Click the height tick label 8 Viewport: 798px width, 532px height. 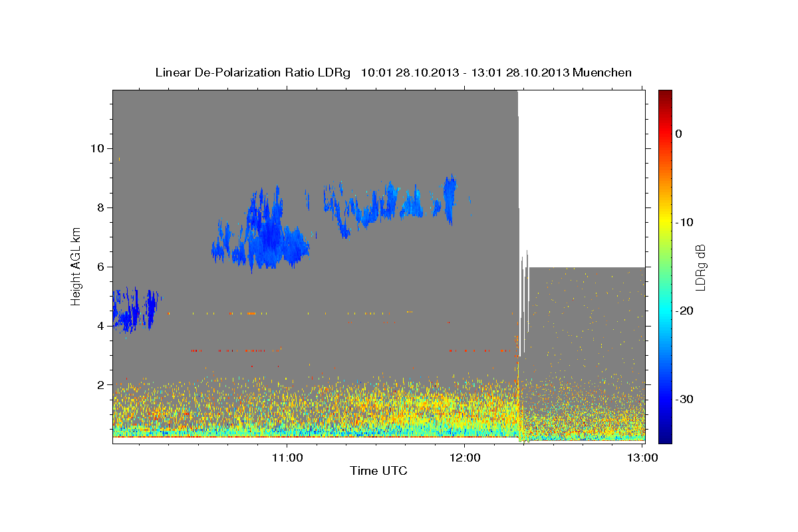(x=100, y=207)
